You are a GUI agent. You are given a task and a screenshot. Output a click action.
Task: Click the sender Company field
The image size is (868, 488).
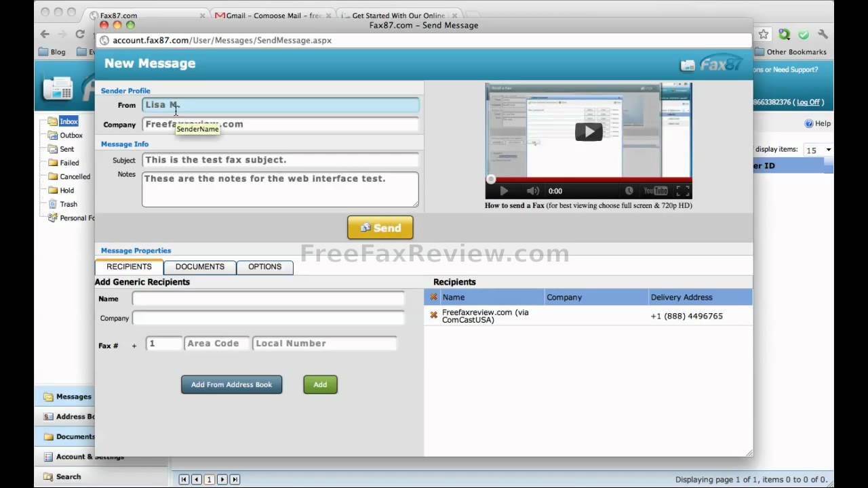[x=281, y=125]
